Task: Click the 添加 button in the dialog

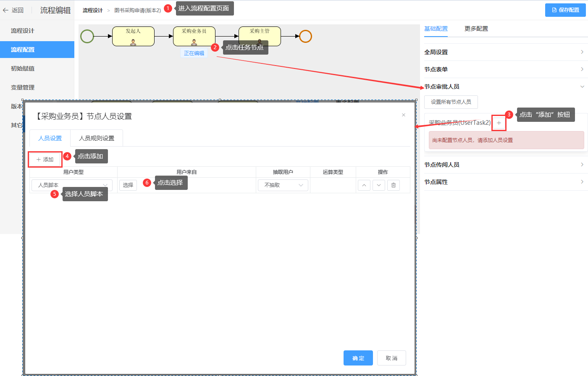Action: [45, 160]
